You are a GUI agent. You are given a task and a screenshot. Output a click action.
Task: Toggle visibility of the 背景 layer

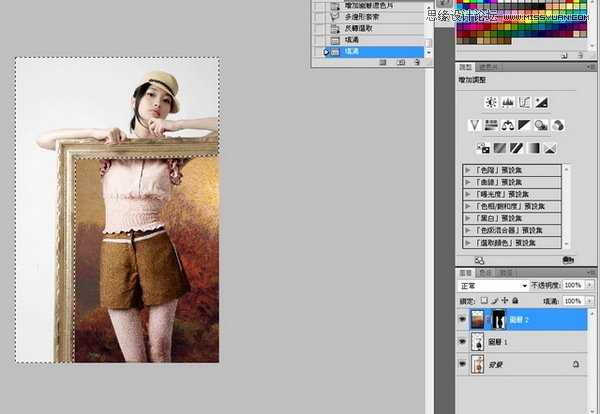462,364
